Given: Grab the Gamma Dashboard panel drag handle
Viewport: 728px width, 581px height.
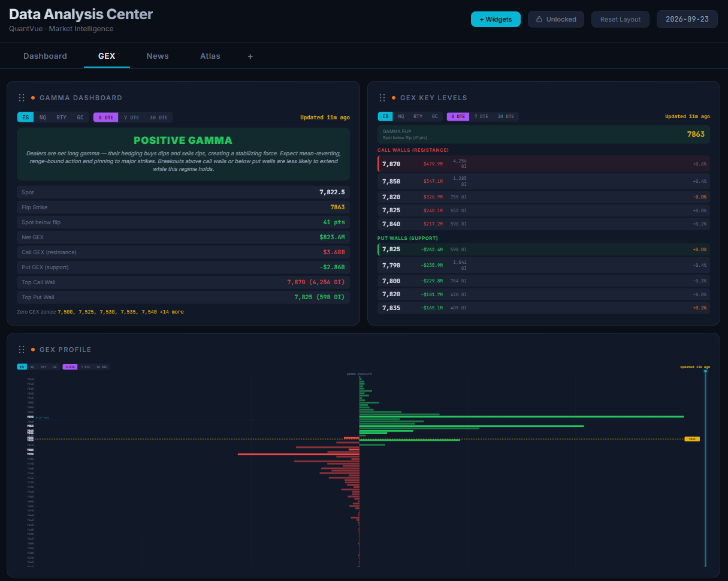Looking at the screenshot, I should pyautogui.click(x=22, y=98).
